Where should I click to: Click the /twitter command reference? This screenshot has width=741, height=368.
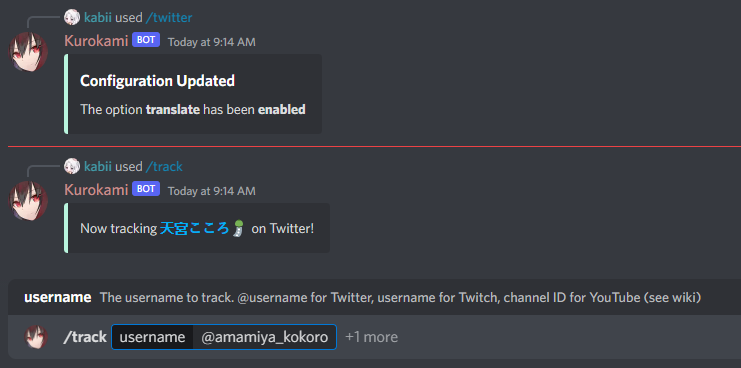click(169, 18)
